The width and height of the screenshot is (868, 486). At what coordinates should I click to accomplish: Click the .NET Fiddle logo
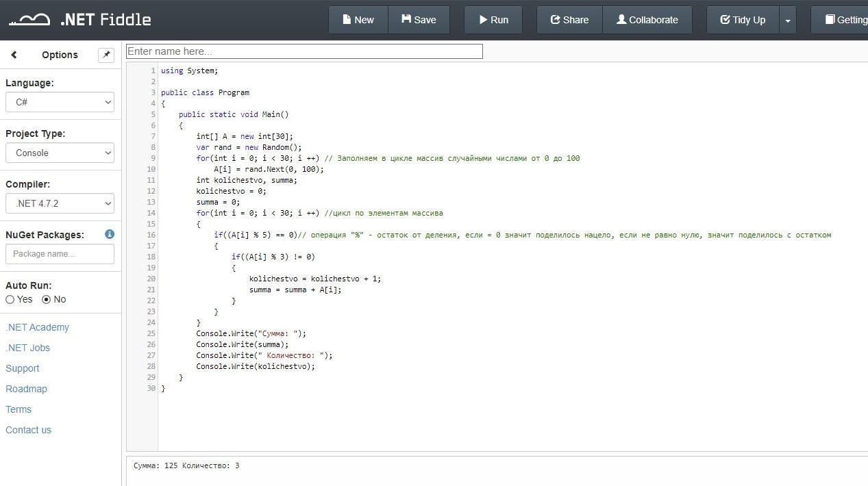[79, 20]
